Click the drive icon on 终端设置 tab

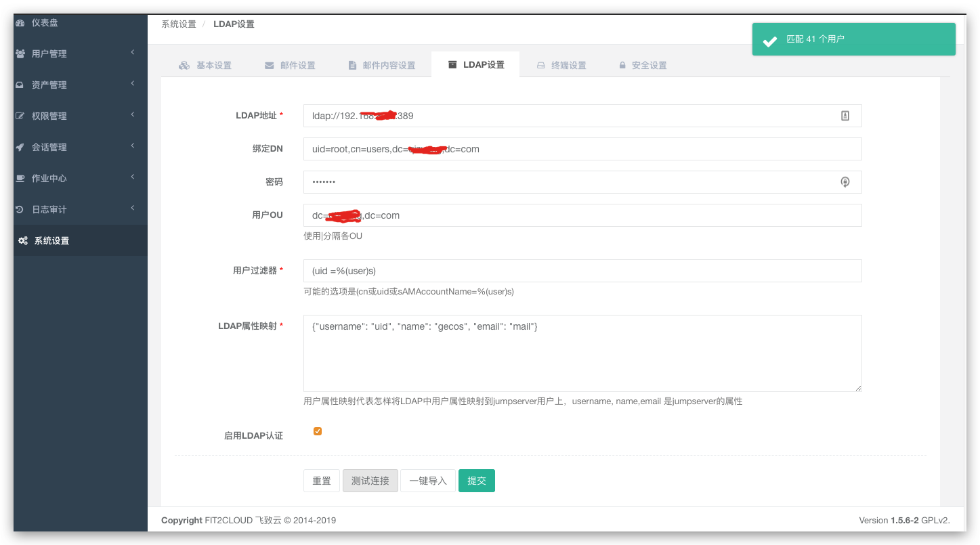(540, 66)
